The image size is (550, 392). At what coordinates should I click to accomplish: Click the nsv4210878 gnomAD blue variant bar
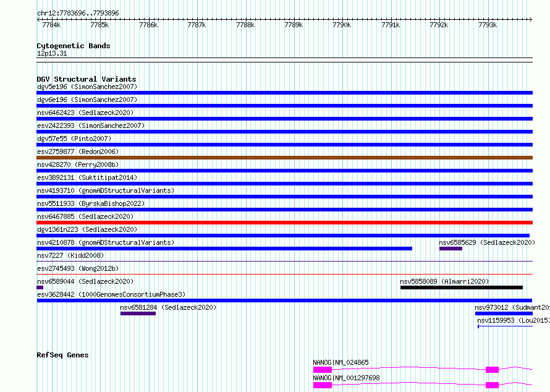click(x=224, y=249)
